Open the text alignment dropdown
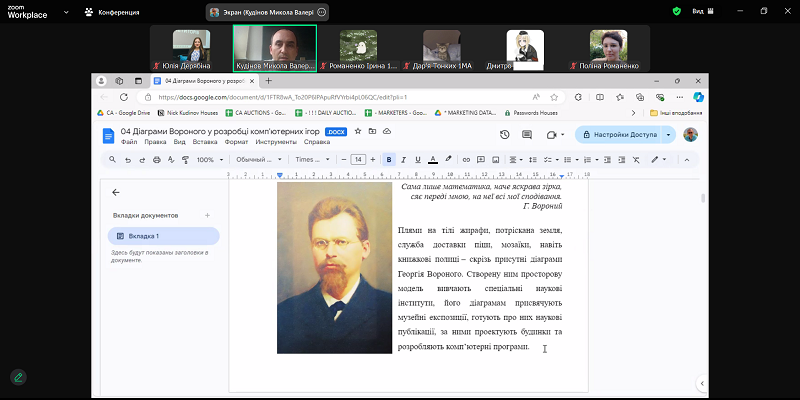 (x=516, y=160)
